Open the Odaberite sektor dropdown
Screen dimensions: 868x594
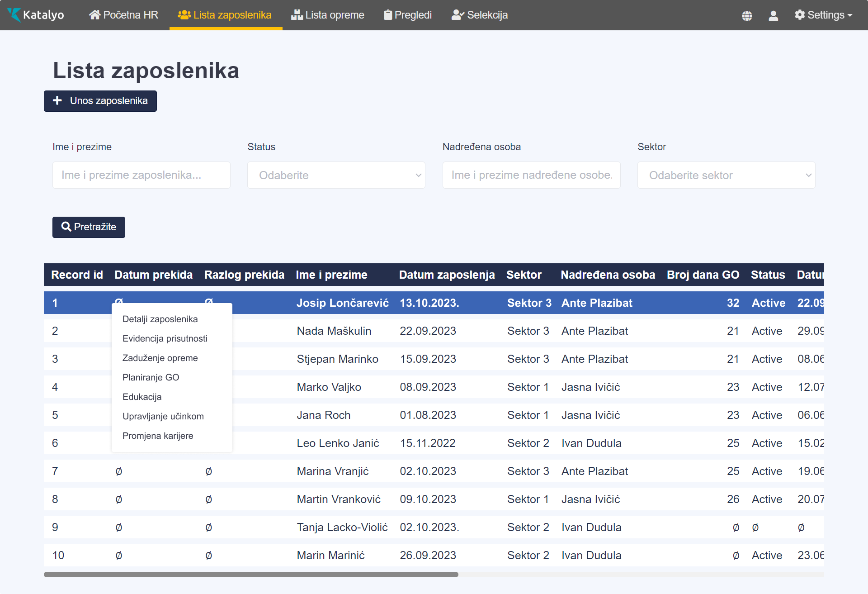726,175
